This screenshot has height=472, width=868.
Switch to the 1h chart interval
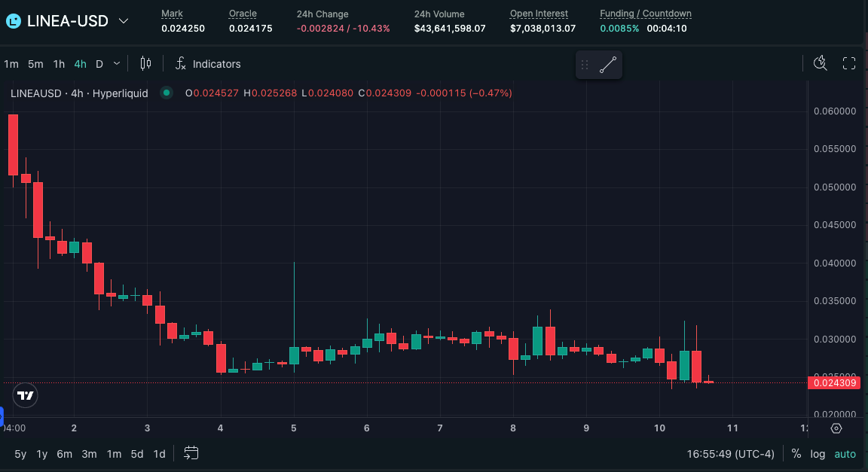59,64
